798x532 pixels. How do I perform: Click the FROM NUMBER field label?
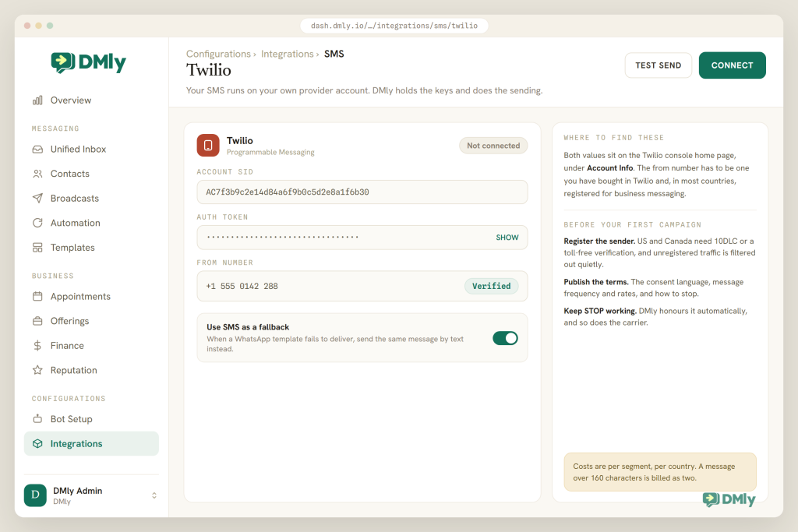(x=225, y=262)
